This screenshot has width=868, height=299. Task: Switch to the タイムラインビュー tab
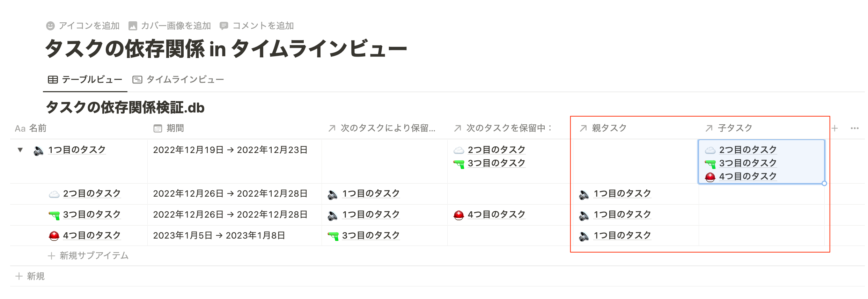point(178,80)
